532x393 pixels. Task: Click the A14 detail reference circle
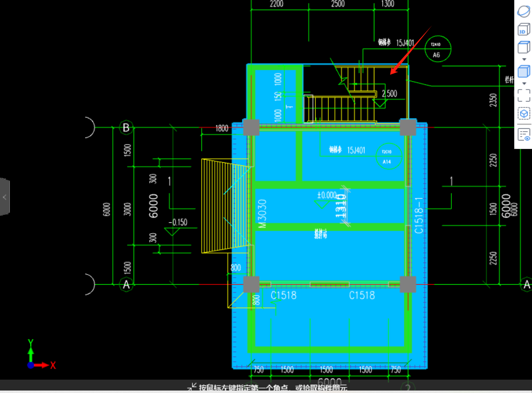point(389,156)
